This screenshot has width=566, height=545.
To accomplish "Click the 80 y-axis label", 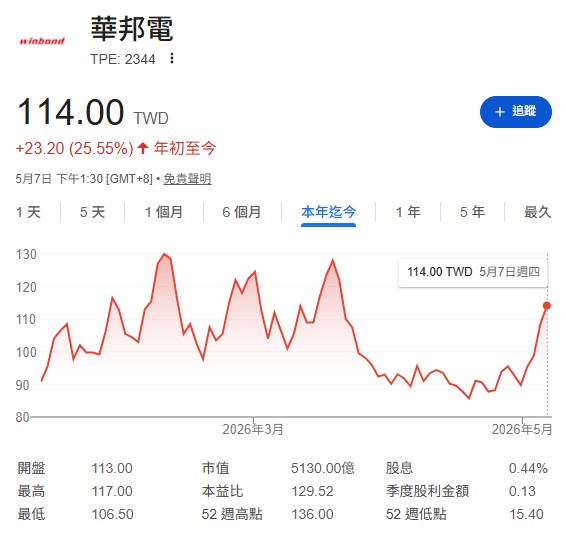I will [x=22, y=417].
